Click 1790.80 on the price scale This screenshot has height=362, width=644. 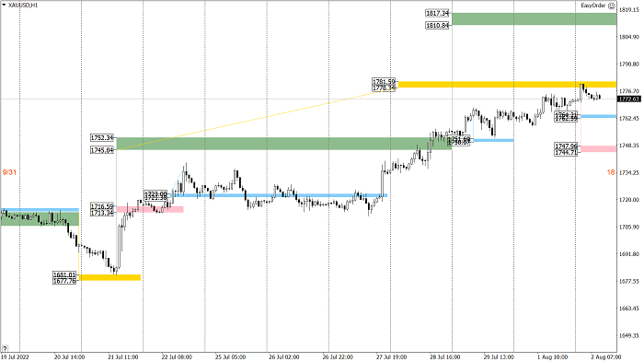pyautogui.click(x=629, y=64)
